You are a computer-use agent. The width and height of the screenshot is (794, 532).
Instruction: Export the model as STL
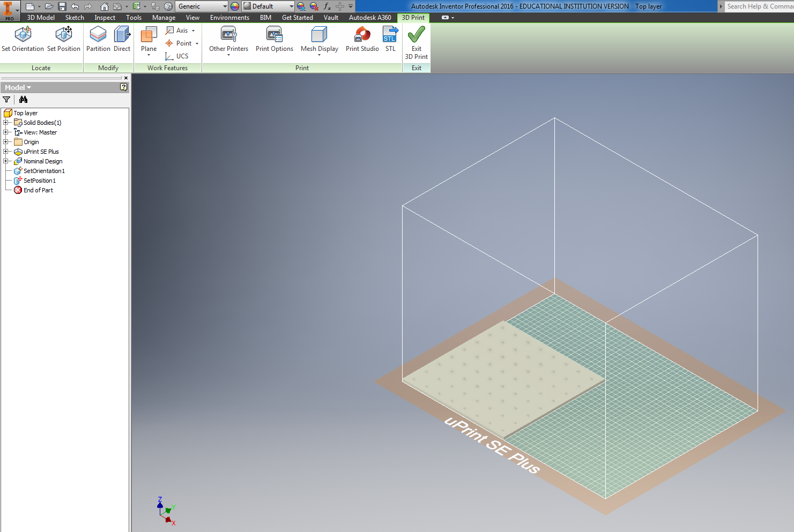tap(390, 39)
